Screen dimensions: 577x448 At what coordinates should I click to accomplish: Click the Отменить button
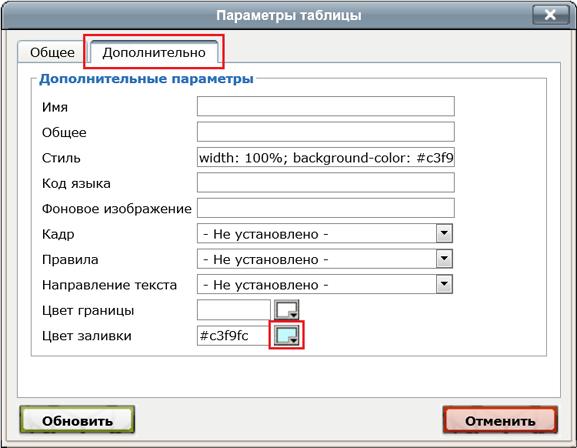pyautogui.click(x=500, y=420)
